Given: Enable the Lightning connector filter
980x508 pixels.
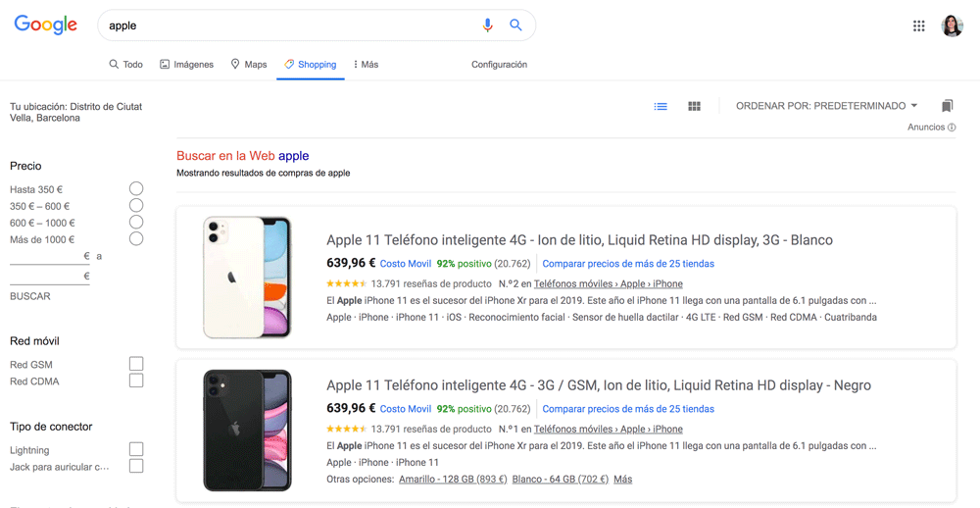Looking at the screenshot, I should [x=136, y=449].
